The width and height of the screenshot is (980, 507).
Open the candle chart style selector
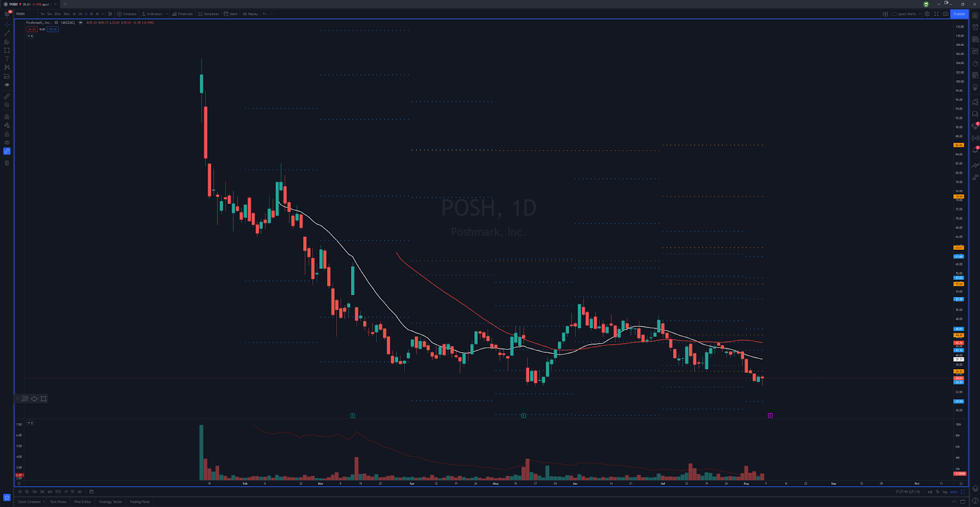(x=110, y=13)
